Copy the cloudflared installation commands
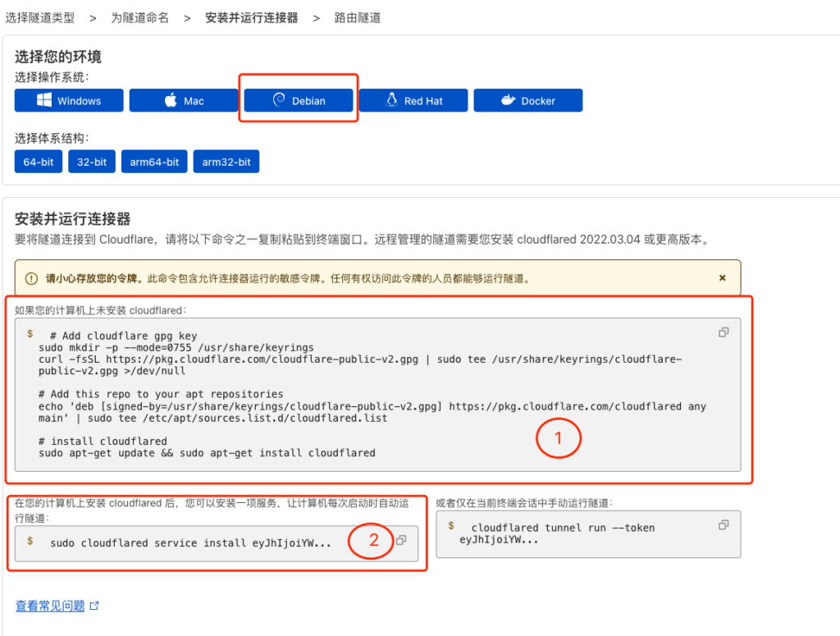 point(723,332)
